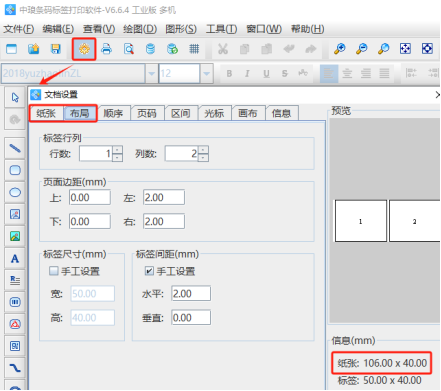Select the line drawing tool
Image resolution: width=441 pixels, height=391 pixels.
point(15,148)
